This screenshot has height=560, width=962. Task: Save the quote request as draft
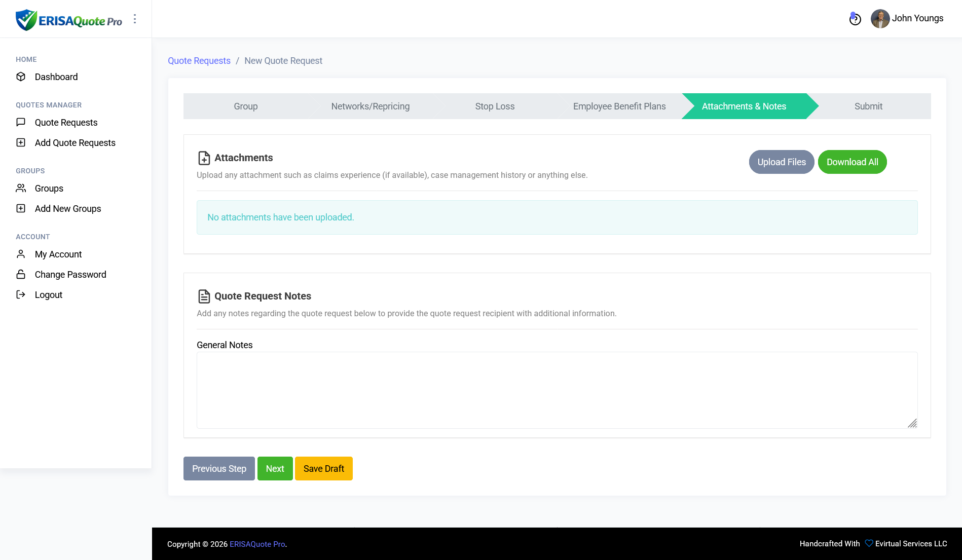(x=323, y=469)
